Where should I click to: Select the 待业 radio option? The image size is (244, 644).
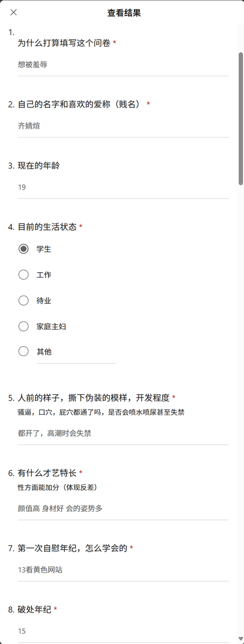[x=24, y=301]
